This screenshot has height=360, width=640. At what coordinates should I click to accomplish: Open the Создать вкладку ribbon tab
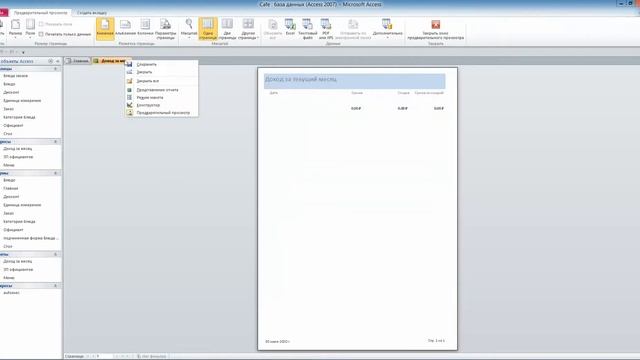[x=92, y=13]
